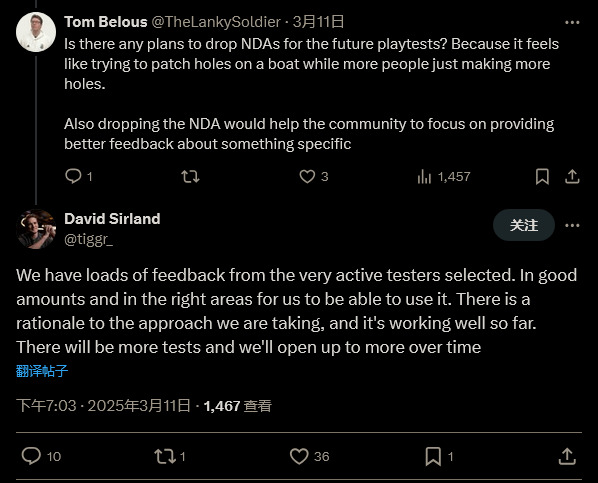Open the @TheLankySoldier handle link
The width and height of the screenshot is (598, 483).
216,22
